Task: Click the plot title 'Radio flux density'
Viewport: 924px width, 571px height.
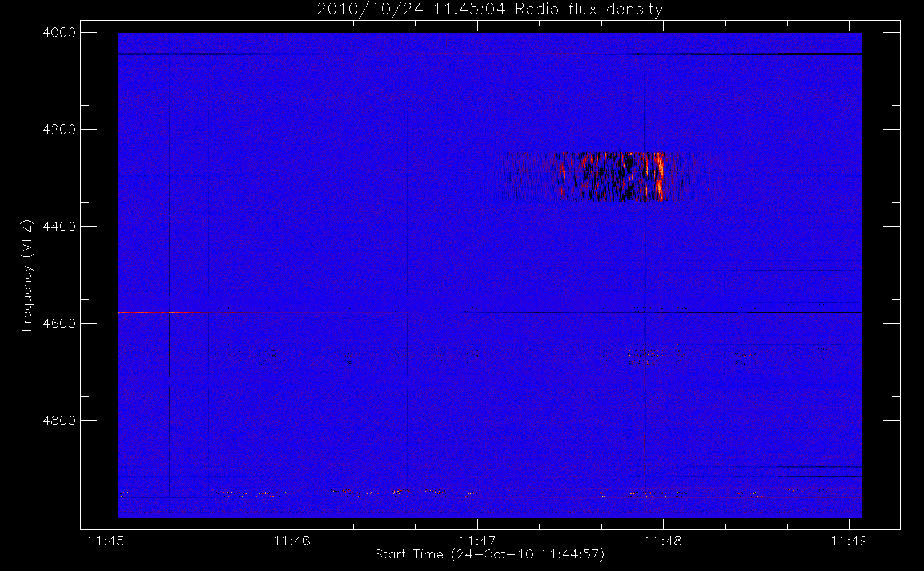Action: [589, 10]
